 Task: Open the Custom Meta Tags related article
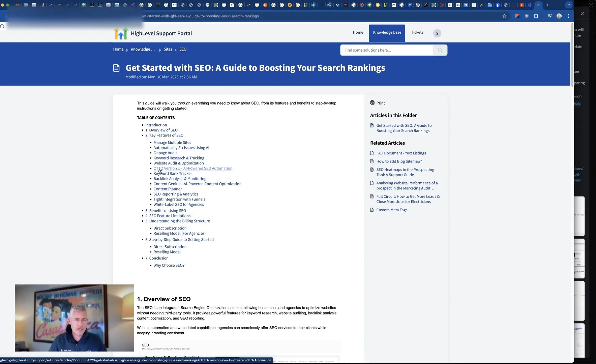(391, 210)
